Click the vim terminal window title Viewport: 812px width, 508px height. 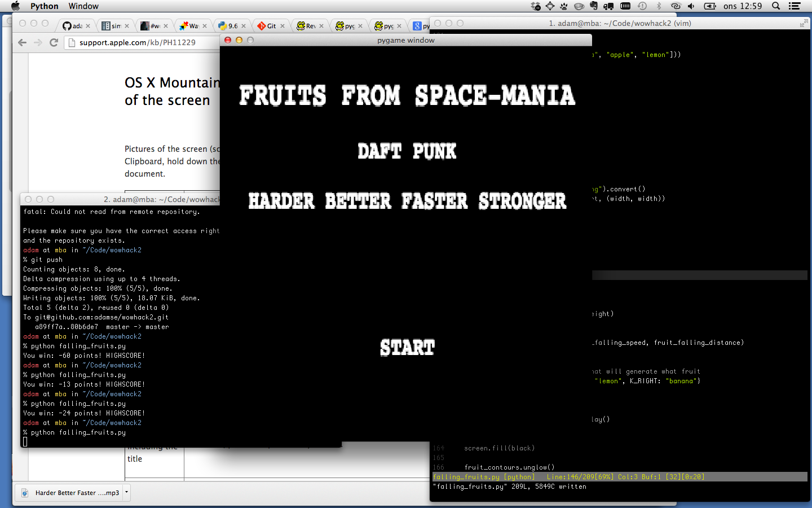coord(620,23)
